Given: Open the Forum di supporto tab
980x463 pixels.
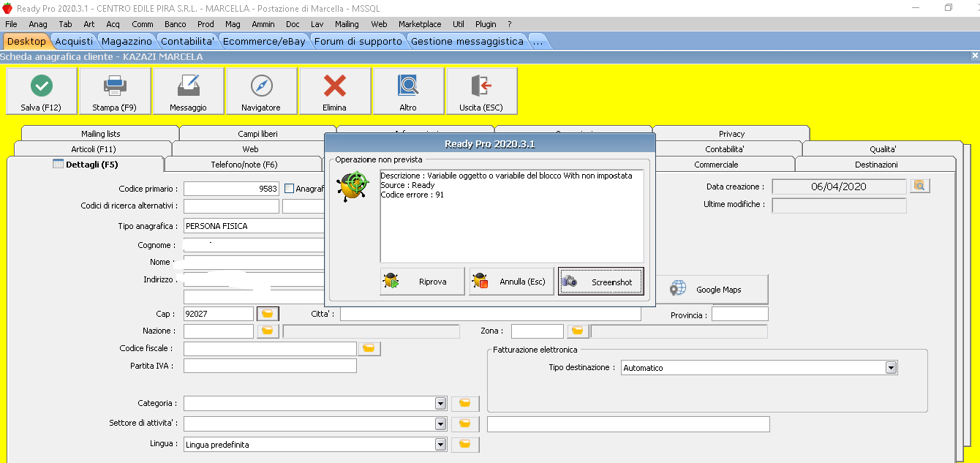Looking at the screenshot, I should click(358, 41).
